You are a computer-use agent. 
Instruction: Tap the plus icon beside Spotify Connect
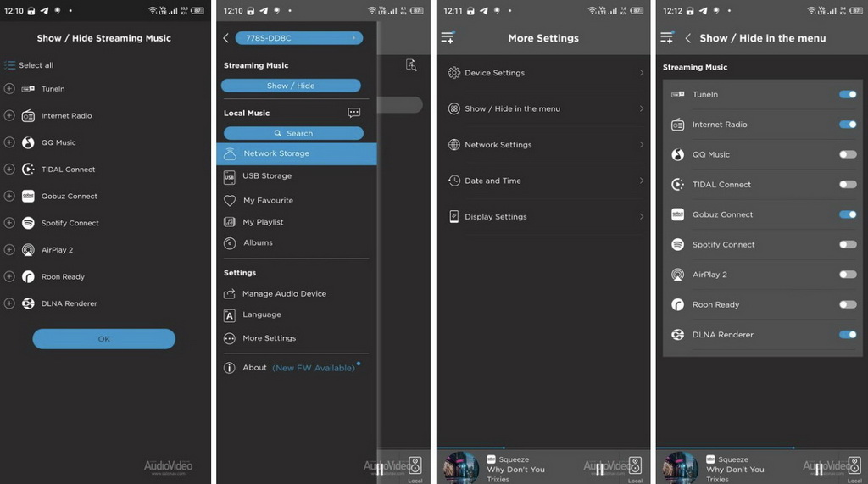click(x=9, y=223)
